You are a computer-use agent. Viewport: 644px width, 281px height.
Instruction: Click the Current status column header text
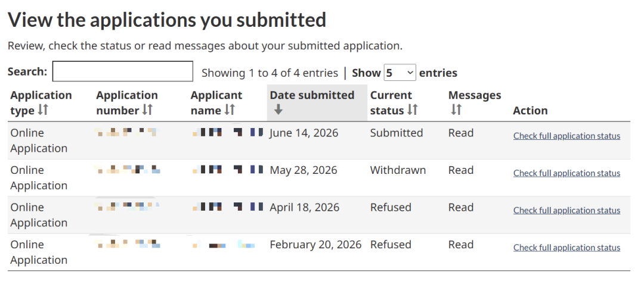click(x=391, y=102)
